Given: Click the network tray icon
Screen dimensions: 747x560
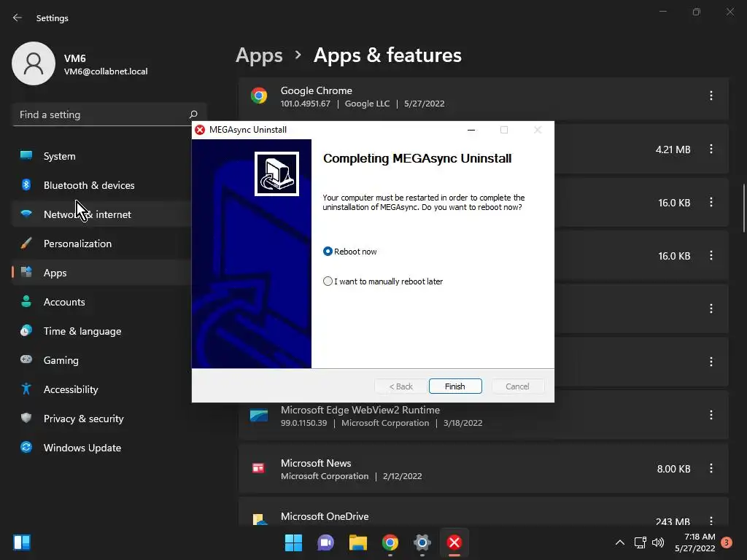Looking at the screenshot, I should 640,542.
